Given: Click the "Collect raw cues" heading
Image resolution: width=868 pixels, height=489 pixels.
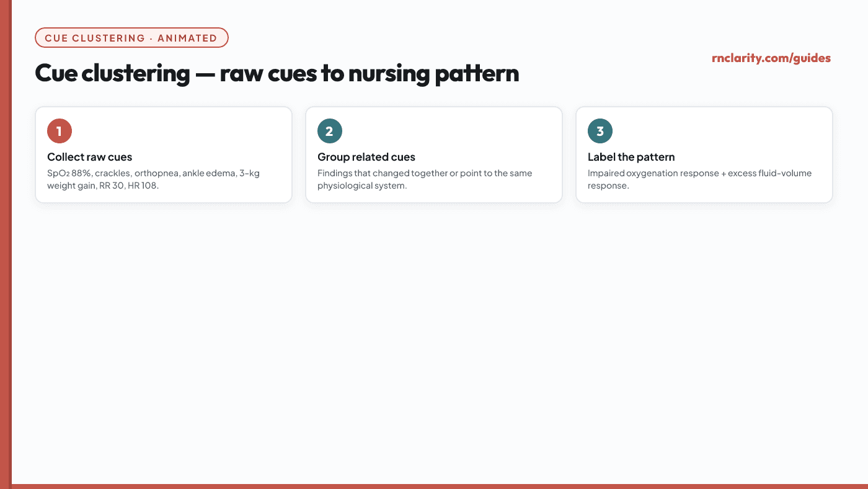Looking at the screenshot, I should pyautogui.click(x=90, y=157).
